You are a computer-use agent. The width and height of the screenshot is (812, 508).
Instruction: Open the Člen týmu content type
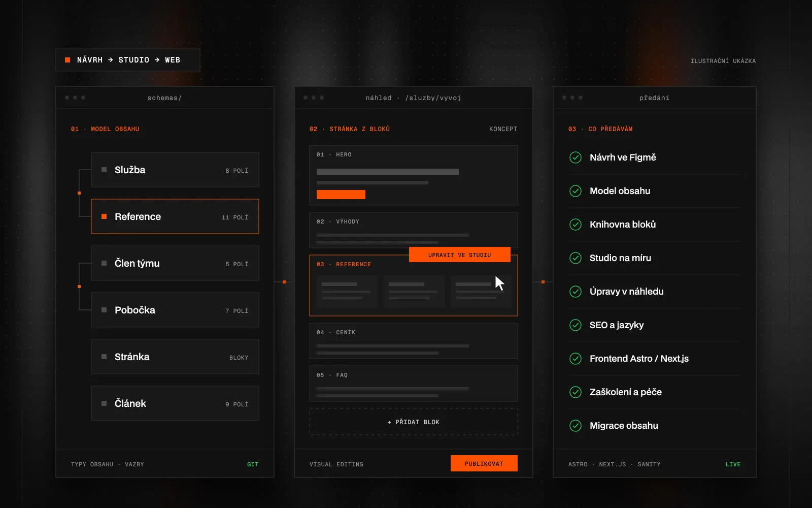tap(175, 263)
